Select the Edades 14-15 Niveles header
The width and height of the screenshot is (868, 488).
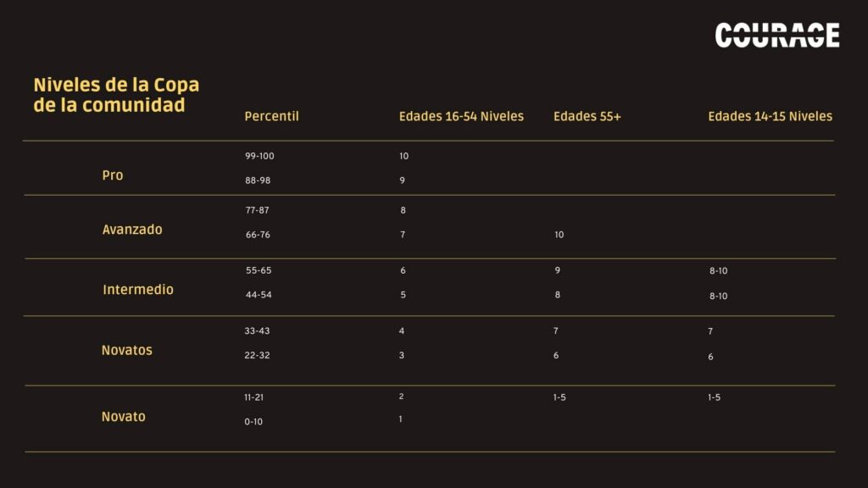point(770,116)
